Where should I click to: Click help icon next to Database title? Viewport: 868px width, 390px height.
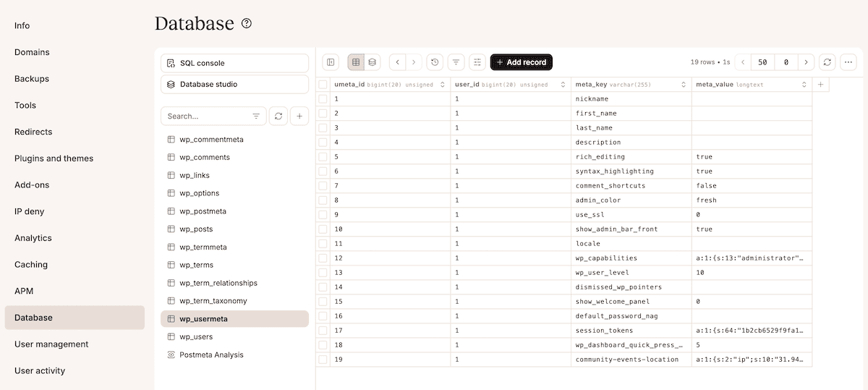point(247,24)
